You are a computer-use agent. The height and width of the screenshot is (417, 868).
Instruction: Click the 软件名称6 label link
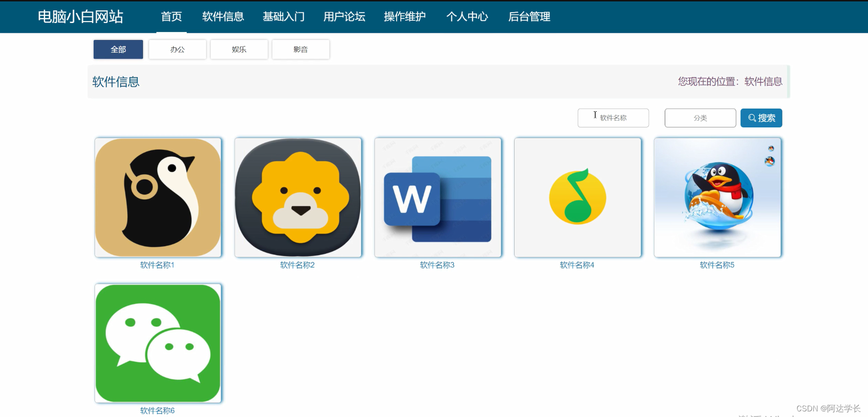157,411
